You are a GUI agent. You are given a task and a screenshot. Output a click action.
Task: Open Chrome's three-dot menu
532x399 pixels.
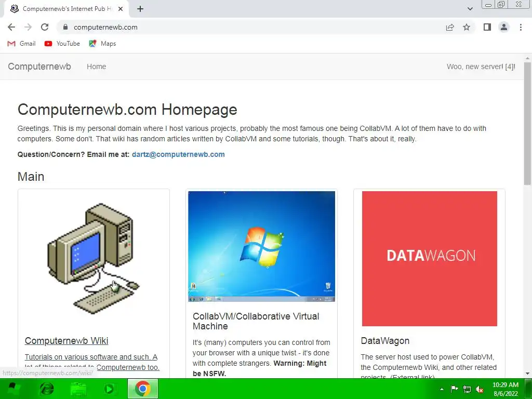[521, 27]
